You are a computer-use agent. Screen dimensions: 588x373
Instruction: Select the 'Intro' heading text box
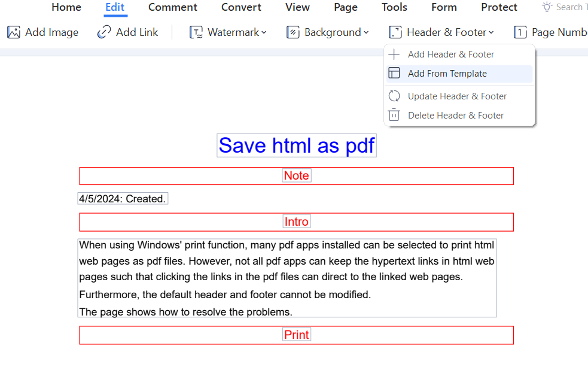[x=297, y=222]
